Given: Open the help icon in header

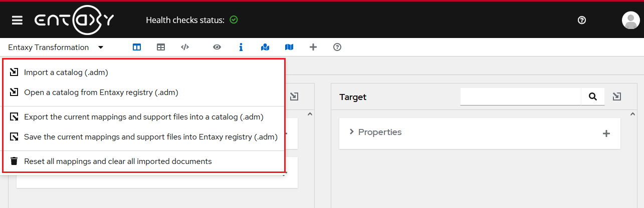Looking at the screenshot, I should pos(582,20).
